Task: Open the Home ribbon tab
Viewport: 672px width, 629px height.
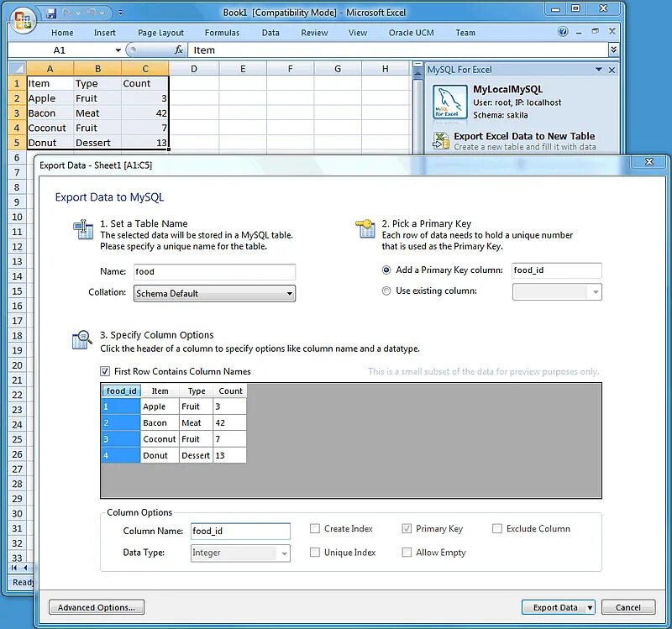Action: 62,33
